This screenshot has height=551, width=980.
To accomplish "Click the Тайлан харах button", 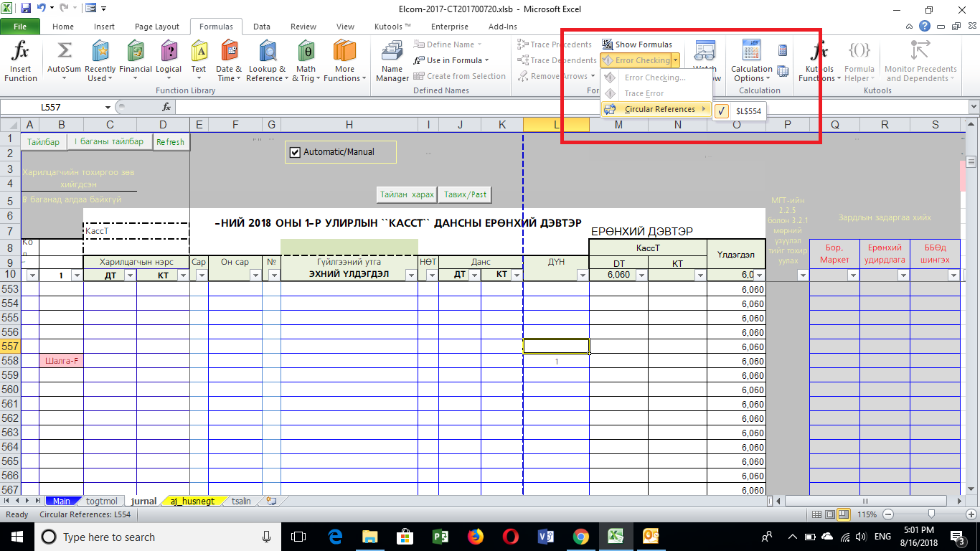I will tap(407, 194).
